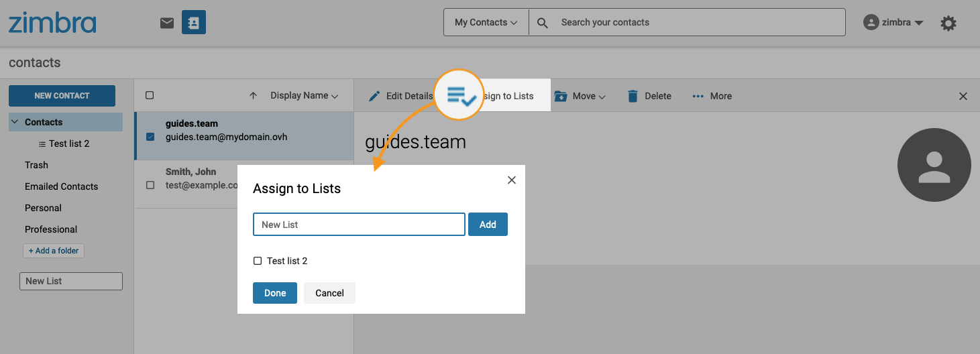Open the settings gear icon
The width and height of the screenshot is (980, 354).
(x=948, y=23)
